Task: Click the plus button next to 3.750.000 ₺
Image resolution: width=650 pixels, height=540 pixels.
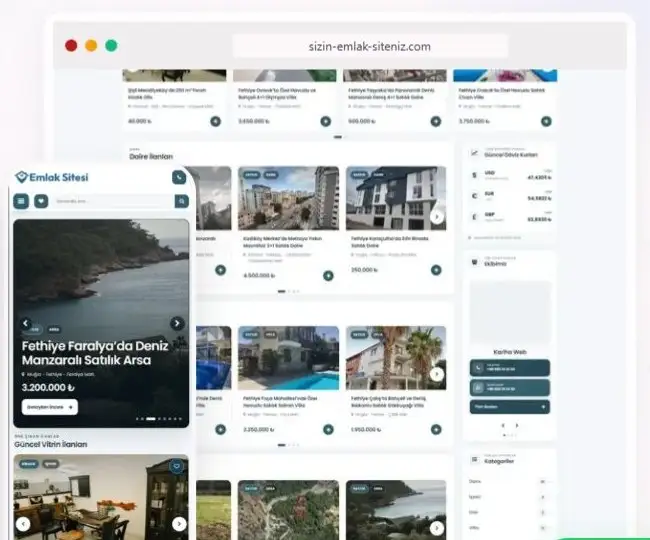Action: pos(546,121)
